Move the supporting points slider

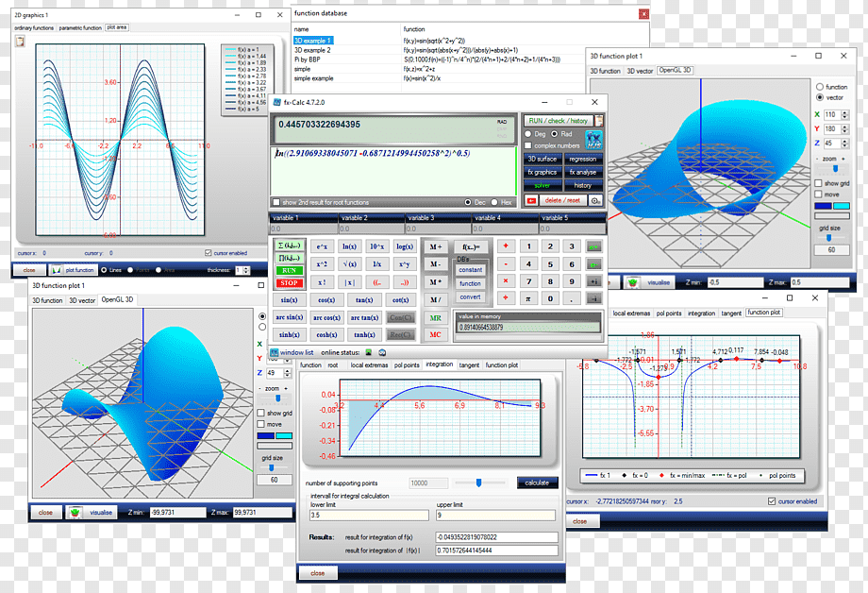[479, 483]
